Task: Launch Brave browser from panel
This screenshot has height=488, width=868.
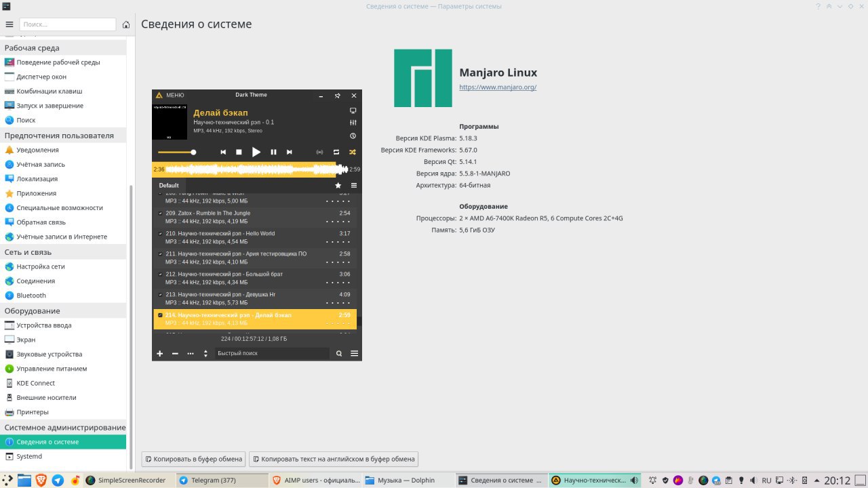Action: click(41, 481)
